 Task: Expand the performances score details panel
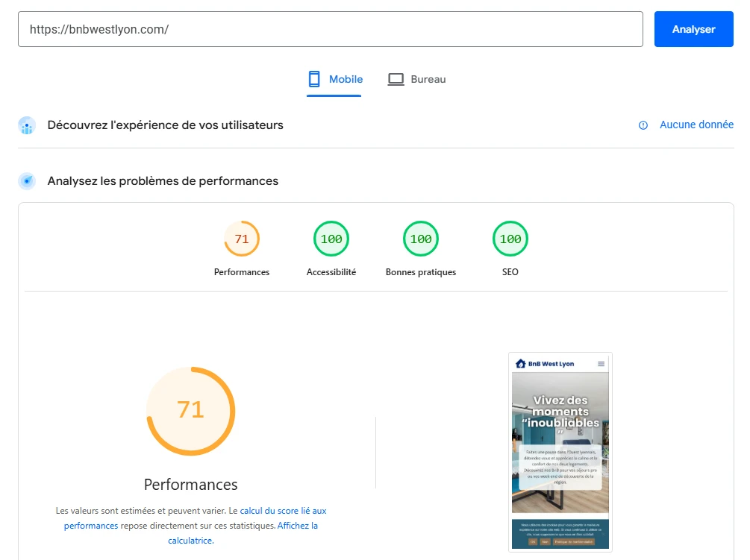tap(190, 485)
